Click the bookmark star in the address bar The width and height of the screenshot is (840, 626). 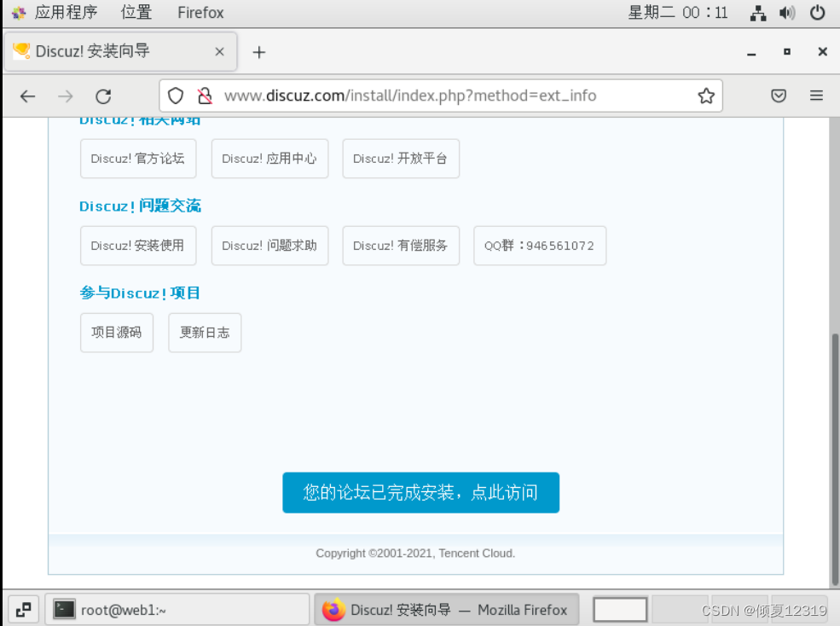(706, 95)
